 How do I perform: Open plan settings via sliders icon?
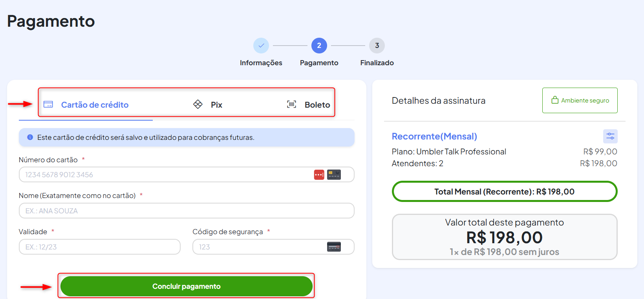[610, 136]
